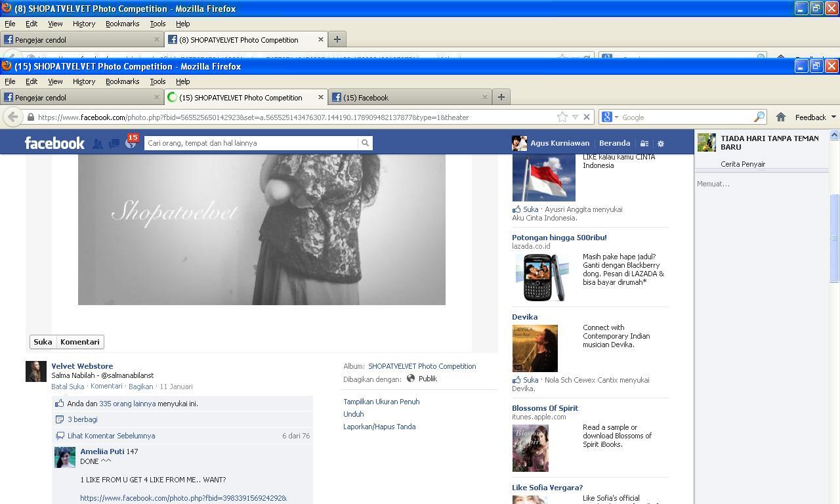Click the page vertical scrollbar thumb
This screenshot has height=504, width=840.
834,239
